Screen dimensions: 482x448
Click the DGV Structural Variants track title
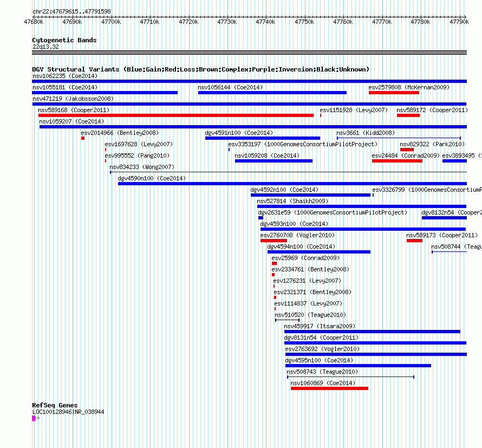click(200, 69)
